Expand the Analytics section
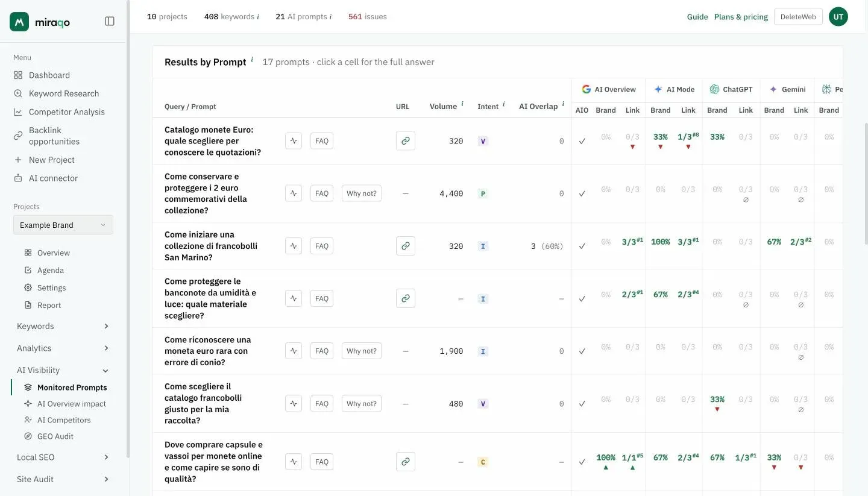Image resolution: width=868 pixels, height=496 pixels. coord(63,348)
